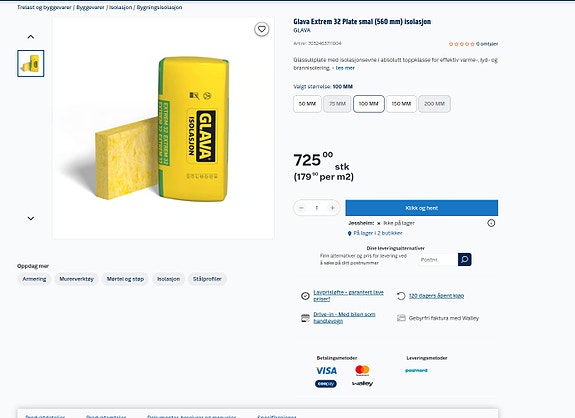The height and width of the screenshot is (418, 575).
Task: Select the Mørtel og støp chip
Action: [125, 279]
